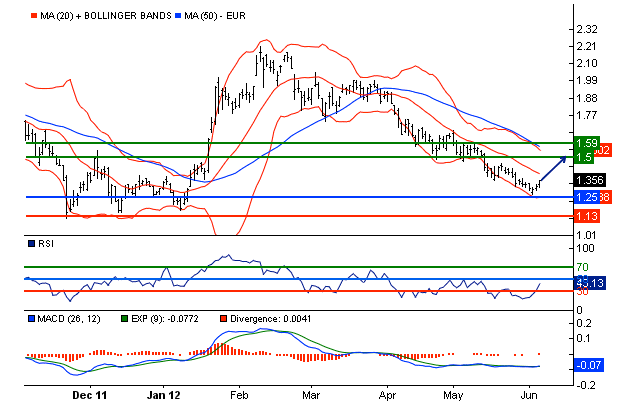Screen dimensions: 619x409
Task: Select the green 1.59 resistance label
Action: pos(587,143)
